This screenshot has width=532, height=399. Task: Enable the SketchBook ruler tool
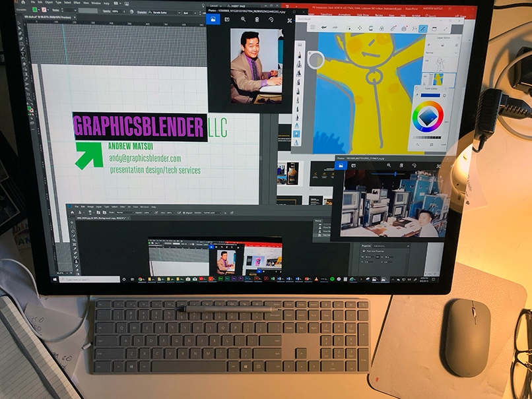393,29
